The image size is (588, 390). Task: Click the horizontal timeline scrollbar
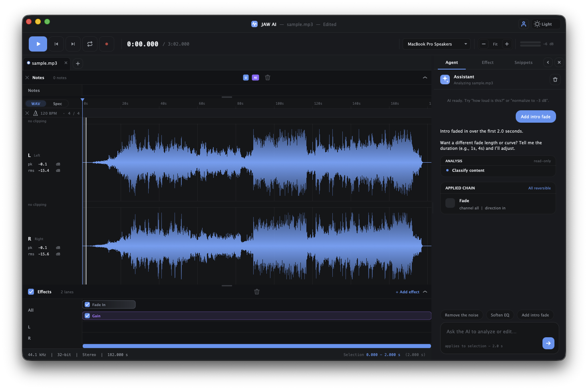[x=256, y=346]
